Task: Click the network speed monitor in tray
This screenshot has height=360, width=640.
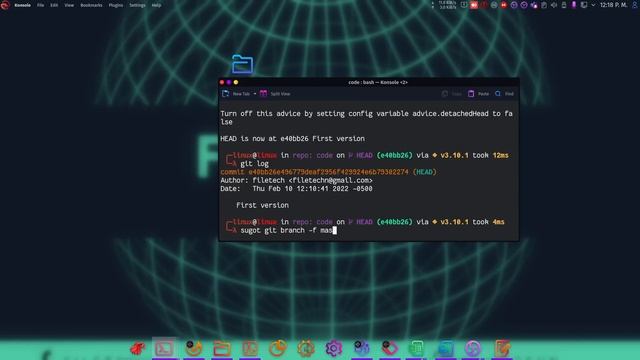Action: click(x=447, y=5)
